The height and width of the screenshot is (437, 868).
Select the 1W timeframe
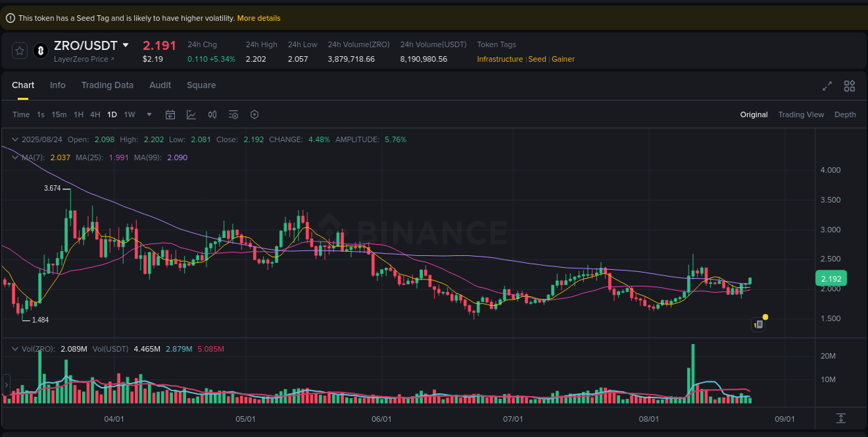129,114
